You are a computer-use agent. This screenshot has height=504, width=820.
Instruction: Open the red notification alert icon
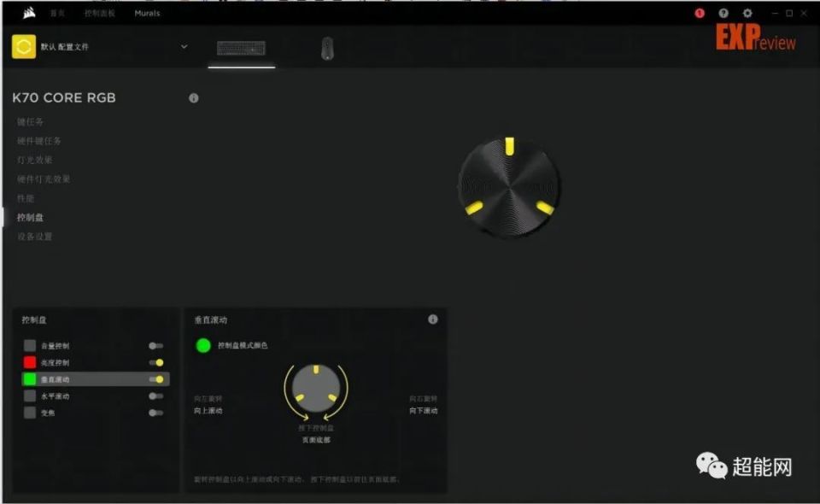pos(700,13)
